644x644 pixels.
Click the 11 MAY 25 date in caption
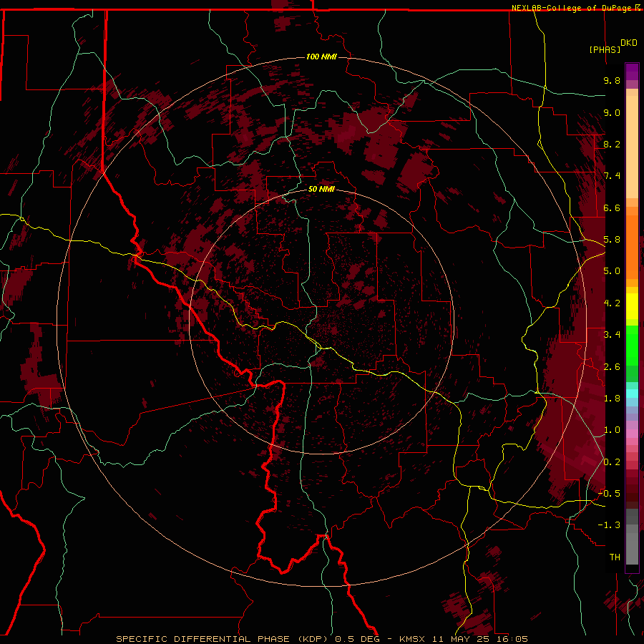461,639
